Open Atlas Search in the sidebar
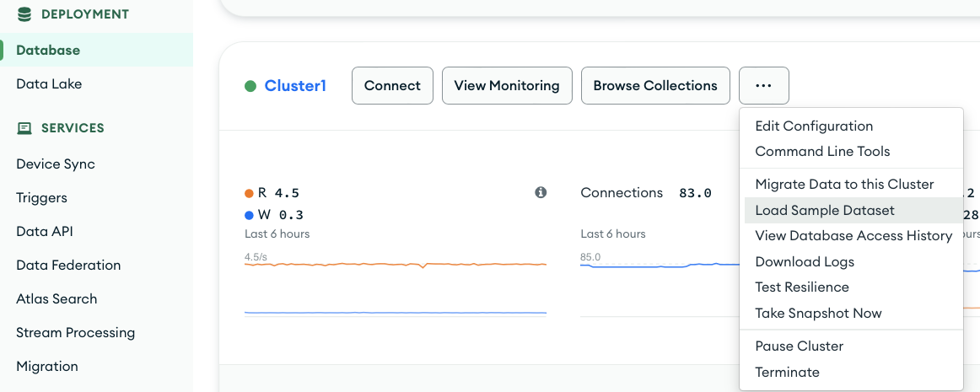 (57, 298)
